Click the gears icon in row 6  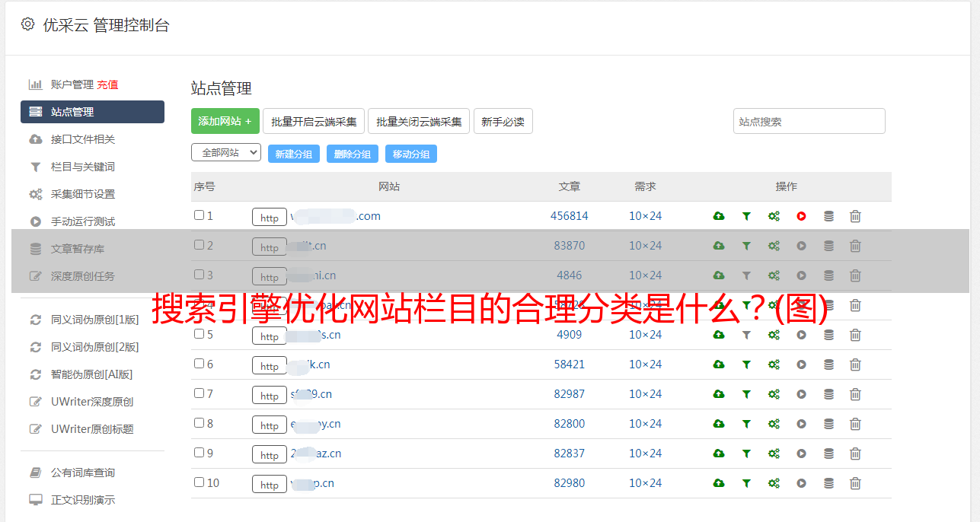[x=774, y=364]
